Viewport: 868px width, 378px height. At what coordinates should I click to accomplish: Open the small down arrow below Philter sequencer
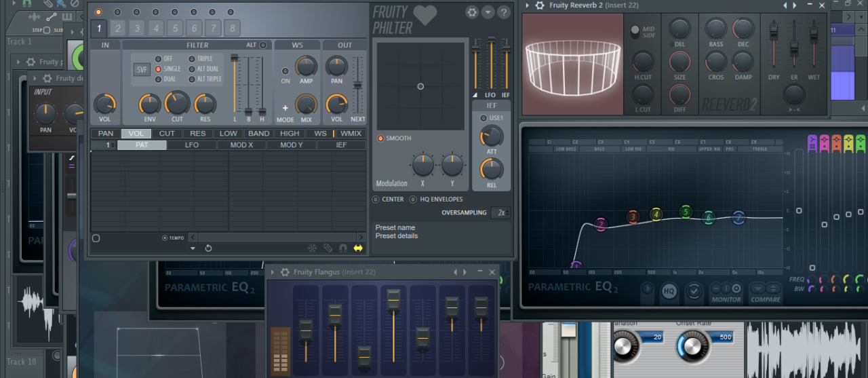[x=193, y=248]
